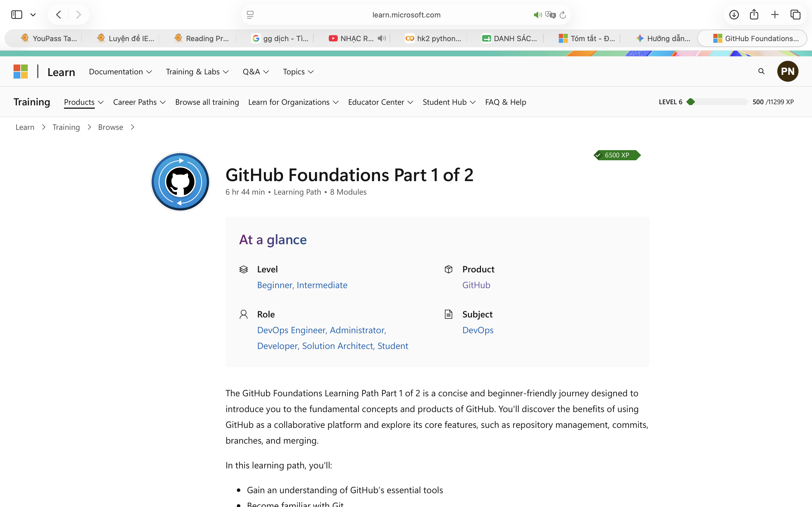Toggle the Safari sidebar icon
Screen dimensions: 812x507
point(17,15)
